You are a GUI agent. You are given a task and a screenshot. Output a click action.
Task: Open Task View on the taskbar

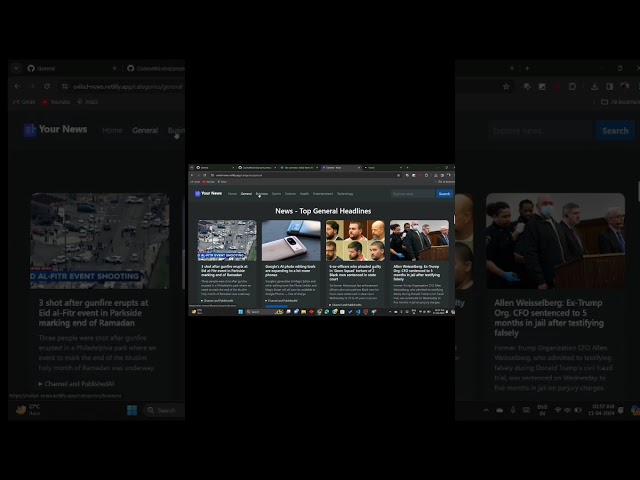[x=288, y=311]
